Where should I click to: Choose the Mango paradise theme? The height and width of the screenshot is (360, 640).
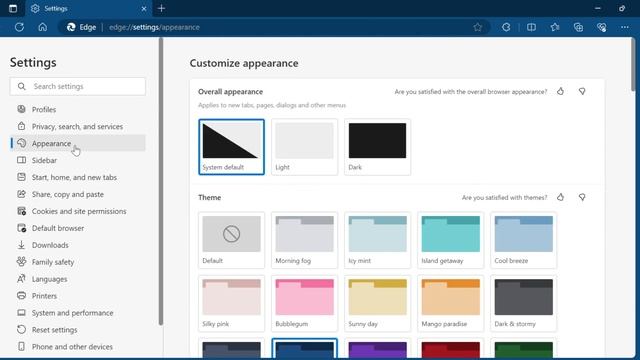451,303
